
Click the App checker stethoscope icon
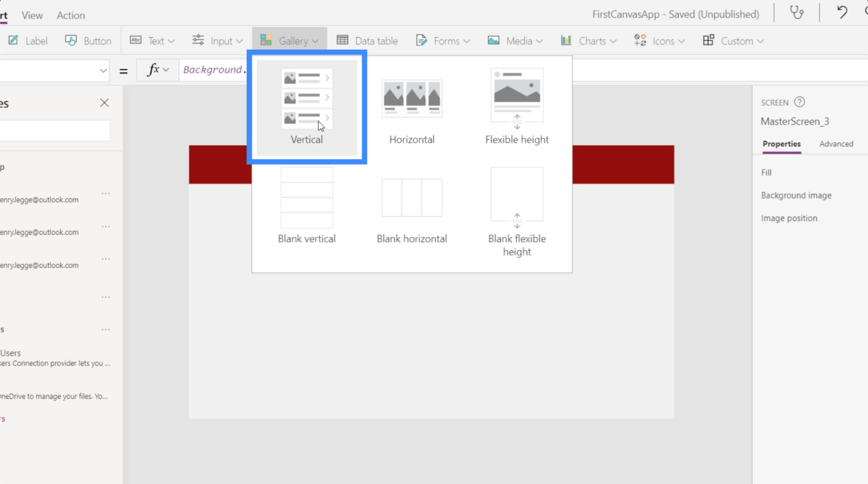coord(797,12)
